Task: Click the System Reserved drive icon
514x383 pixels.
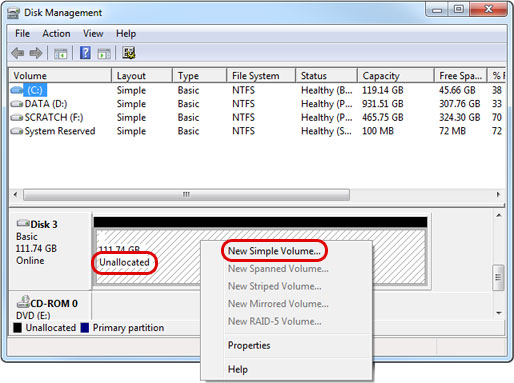Action: pyautogui.click(x=17, y=131)
